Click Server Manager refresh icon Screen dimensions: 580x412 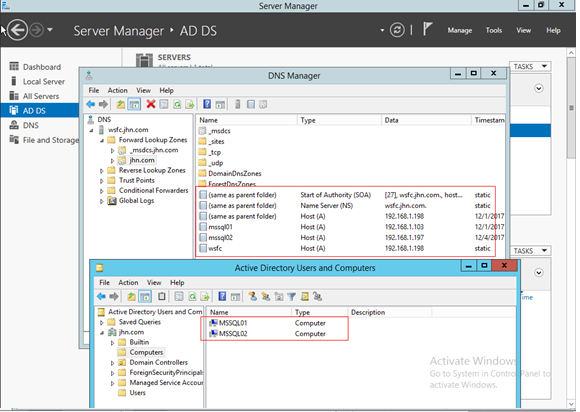pyautogui.click(x=397, y=30)
